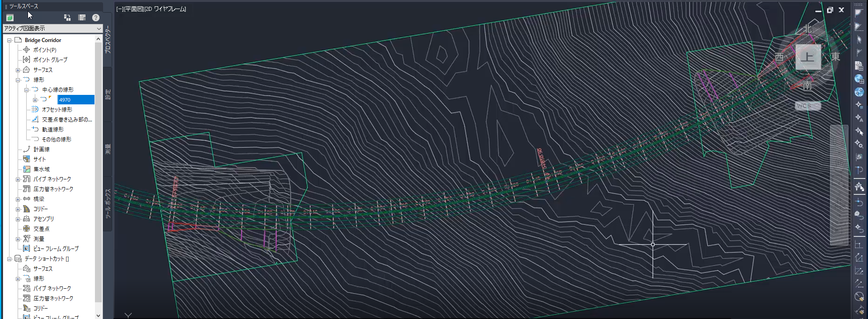Click globe-with-grid icon in right toolbar
868x319 pixels.
(x=859, y=79)
